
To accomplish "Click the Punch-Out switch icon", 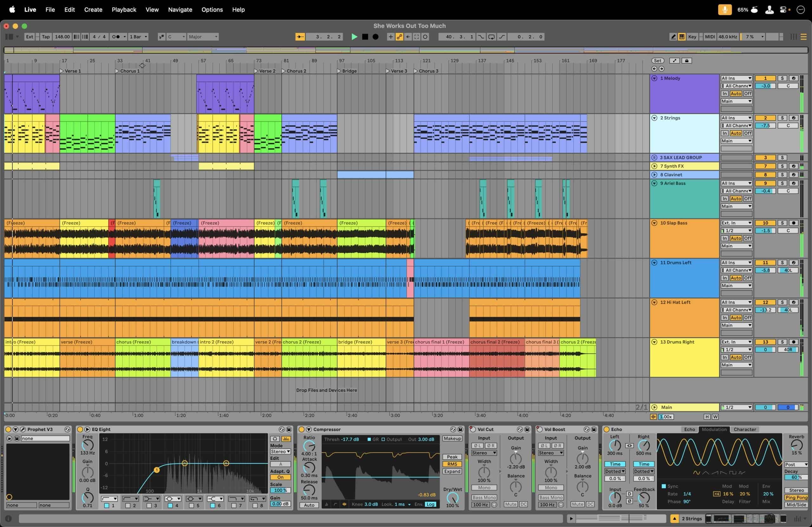I will (502, 37).
